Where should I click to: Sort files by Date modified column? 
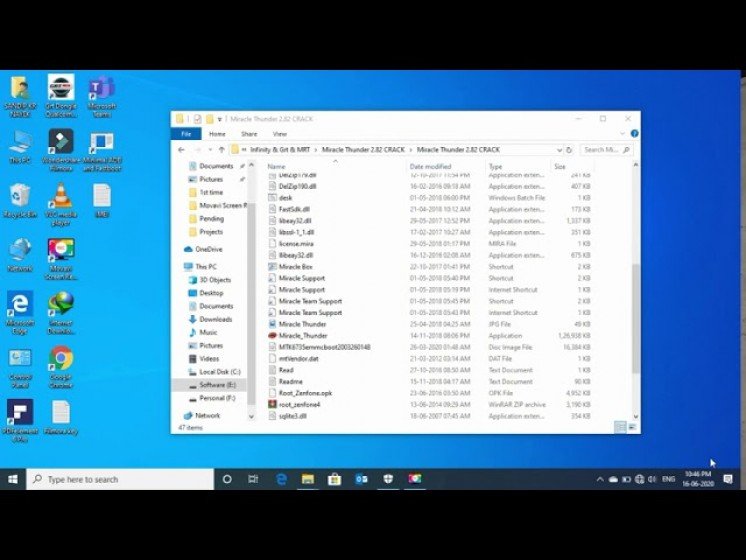pos(446,167)
